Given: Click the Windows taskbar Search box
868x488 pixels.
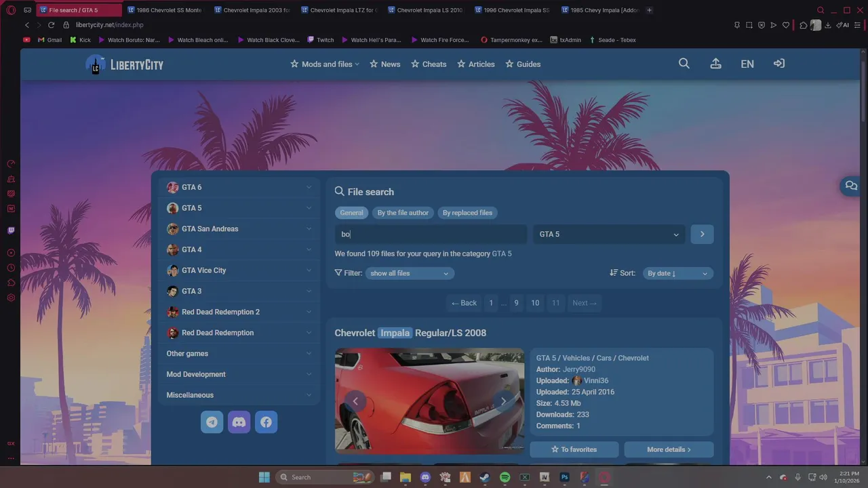Looking at the screenshot, I should [x=324, y=477].
